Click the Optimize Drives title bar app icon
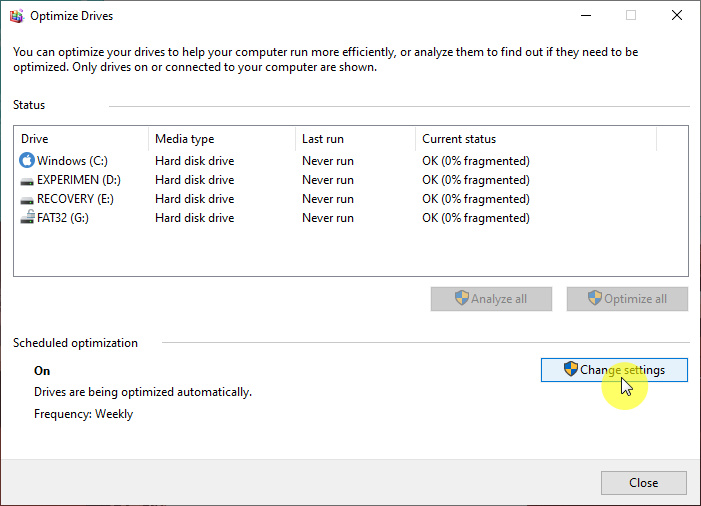The width and height of the screenshot is (701, 506). [x=17, y=16]
